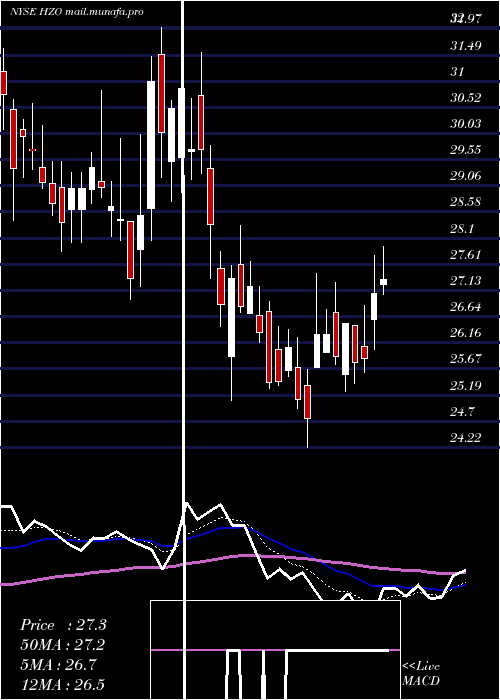The width and height of the screenshot is (500, 700).
Task: Select the 27.61 price axis label
Action: click(466, 254)
